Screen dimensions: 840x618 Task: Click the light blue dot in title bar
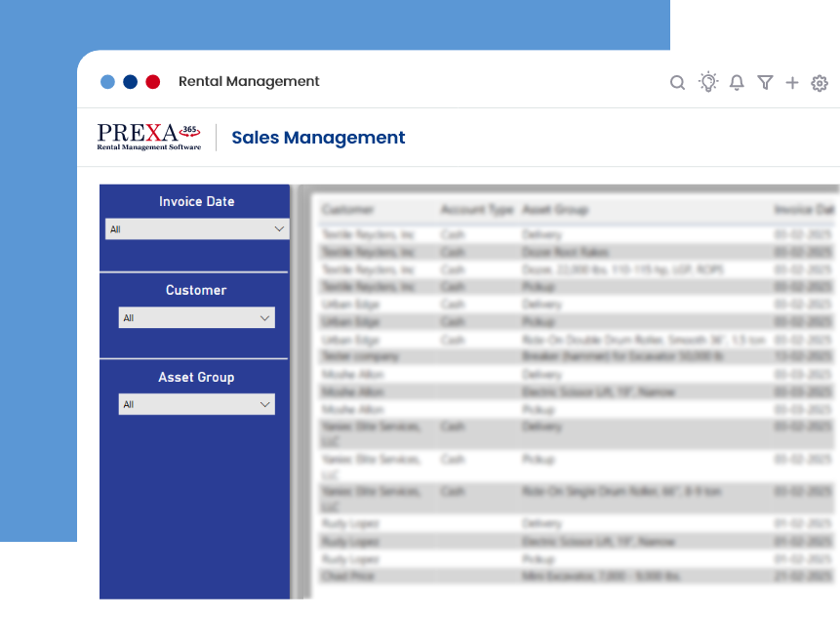click(108, 82)
